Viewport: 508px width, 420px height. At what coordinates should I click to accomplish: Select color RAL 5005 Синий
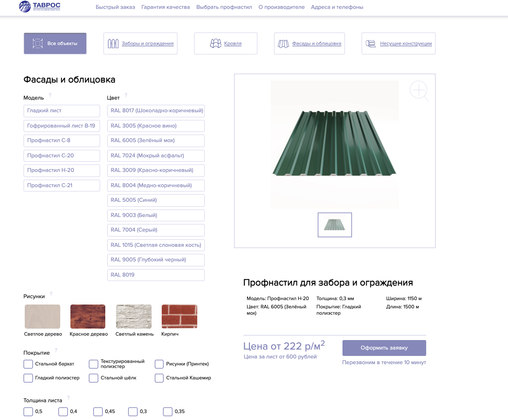(156, 200)
